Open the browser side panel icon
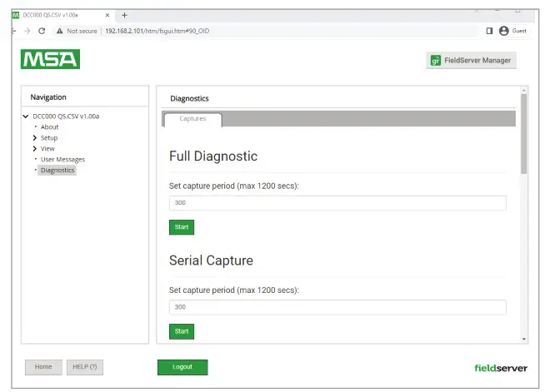 (489, 31)
